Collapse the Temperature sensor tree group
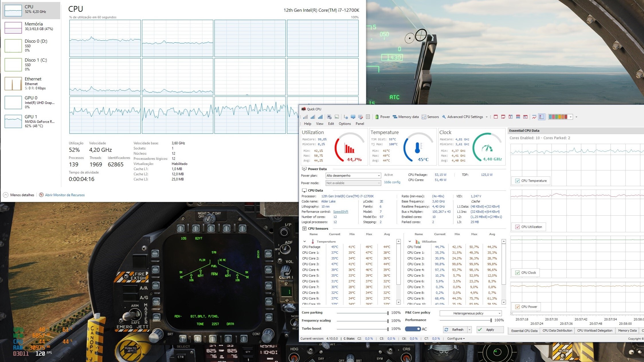 click(x=304, y=241)
